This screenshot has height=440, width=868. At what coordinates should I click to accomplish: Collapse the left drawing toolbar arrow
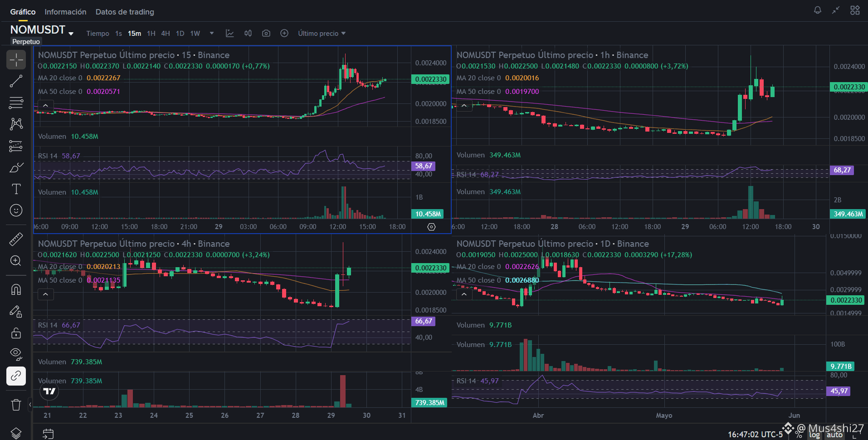(30, 404)
